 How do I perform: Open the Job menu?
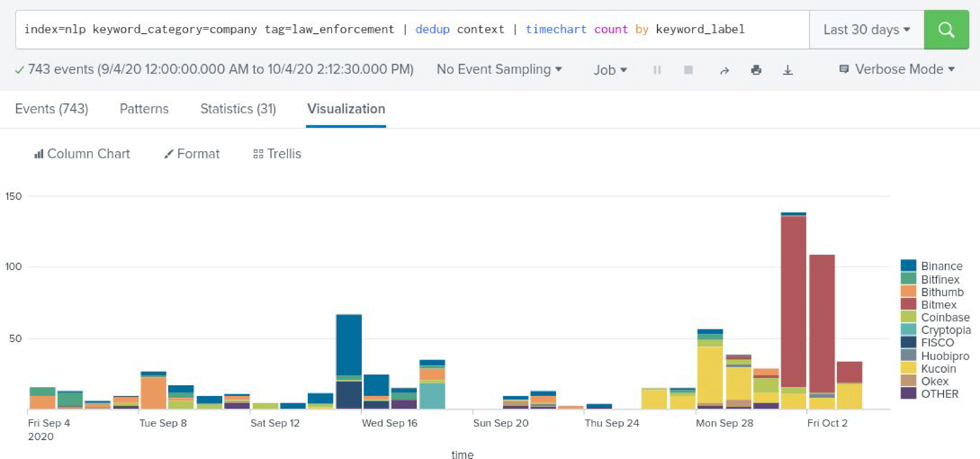coord(610,70)
